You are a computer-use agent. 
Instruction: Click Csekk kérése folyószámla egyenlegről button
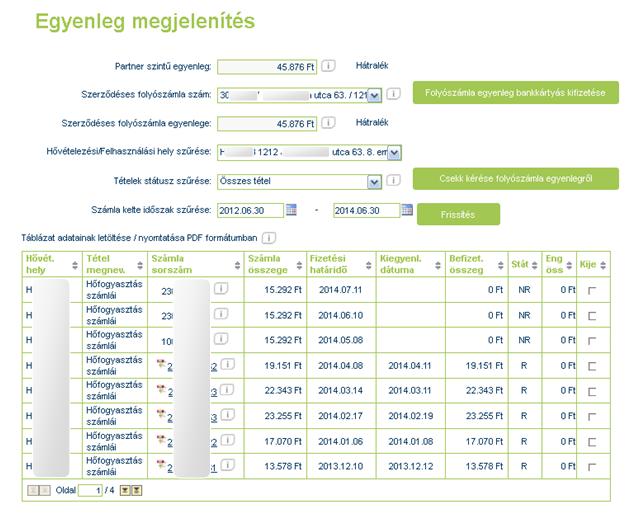515,179
